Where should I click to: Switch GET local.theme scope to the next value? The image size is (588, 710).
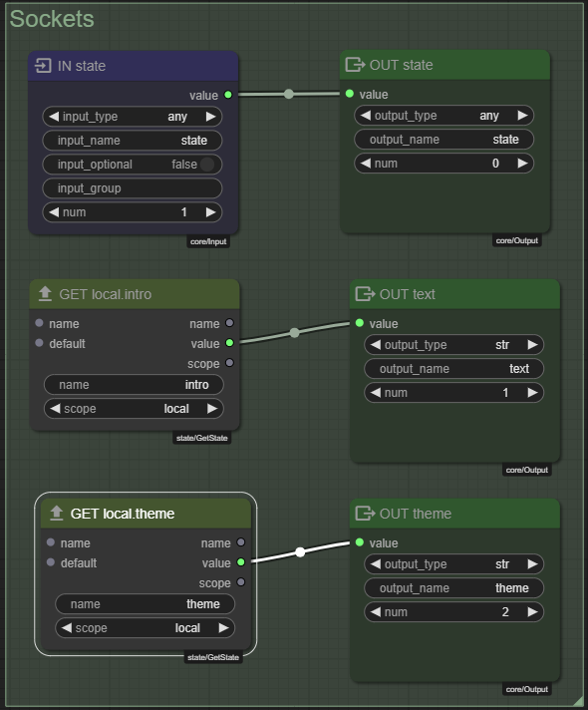(223, 627)
